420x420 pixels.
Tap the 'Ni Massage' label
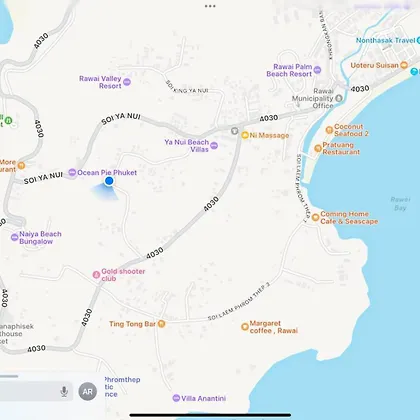(269, 135)
